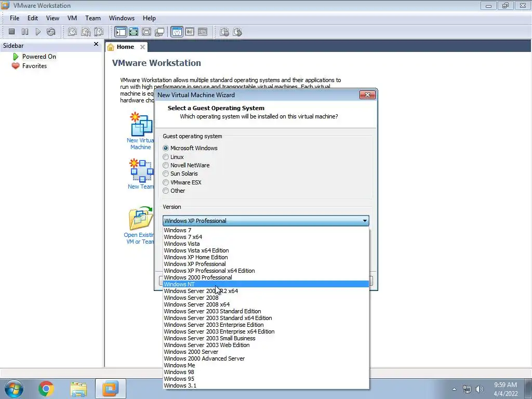Choose Windows 3.1 from the list

tap(266, 386)
